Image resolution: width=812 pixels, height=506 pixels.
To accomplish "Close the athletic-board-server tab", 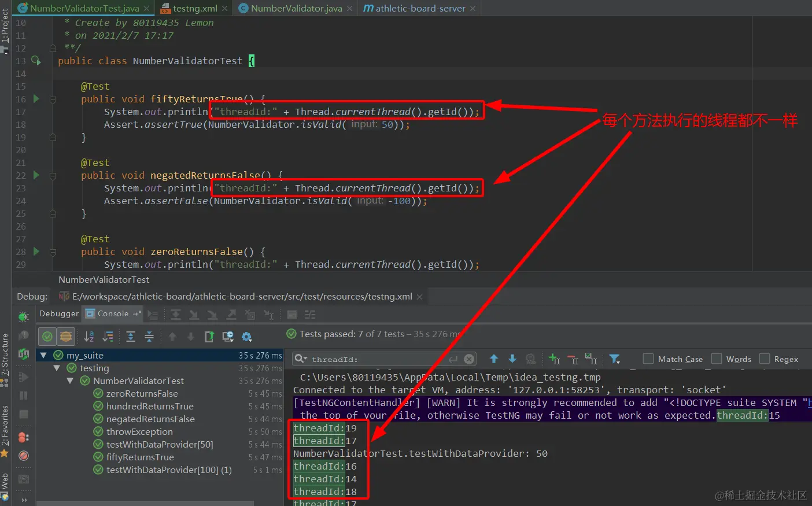I will click(x=473, y=9).
